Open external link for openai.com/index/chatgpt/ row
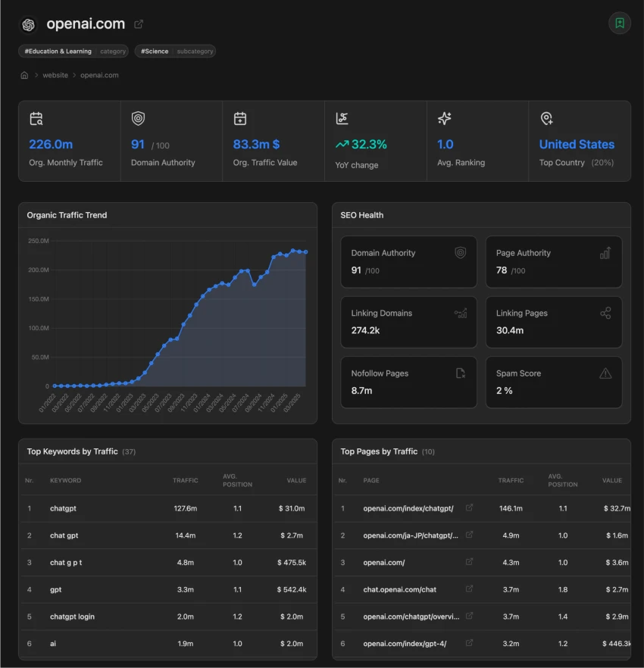 tap(469, 507)
